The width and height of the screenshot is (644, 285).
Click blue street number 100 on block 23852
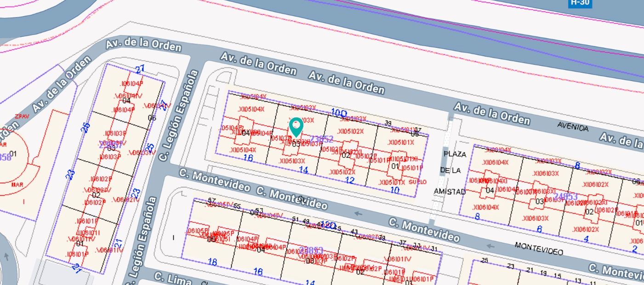339,112
